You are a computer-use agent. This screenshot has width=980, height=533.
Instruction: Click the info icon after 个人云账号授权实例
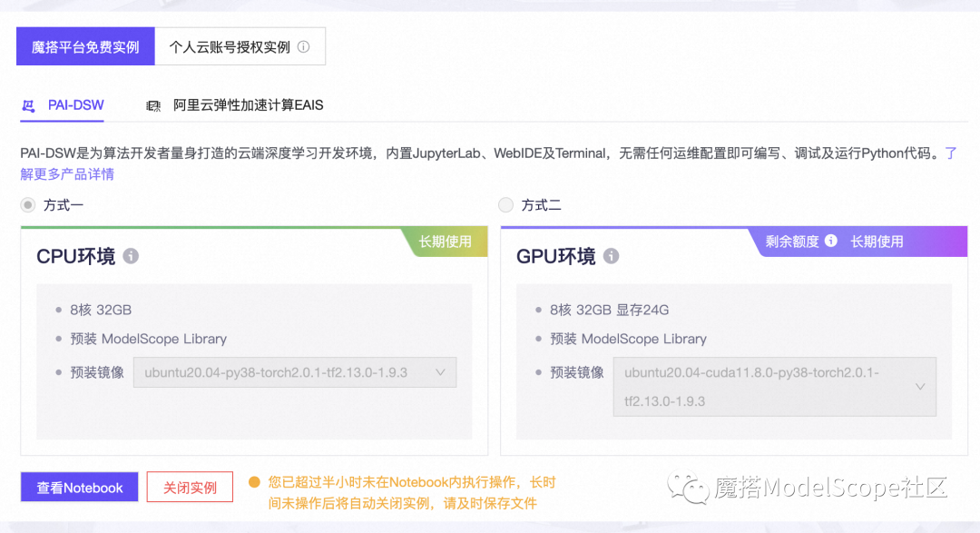coord(305,45)
